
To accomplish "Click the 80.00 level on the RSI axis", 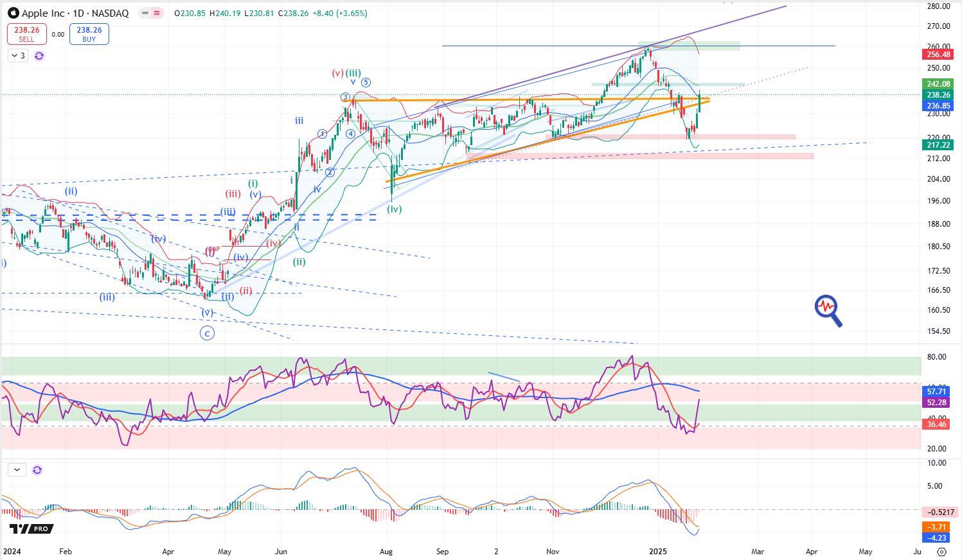I will point(936,357).
